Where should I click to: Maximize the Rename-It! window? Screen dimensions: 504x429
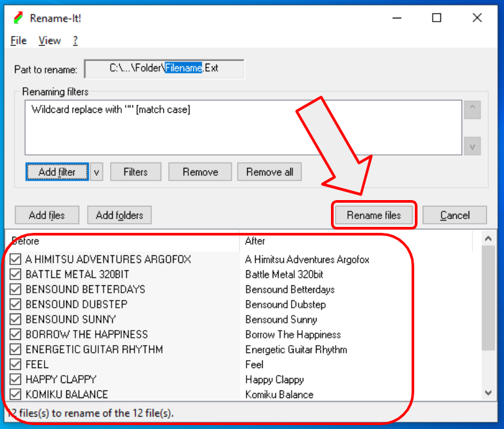436,18
